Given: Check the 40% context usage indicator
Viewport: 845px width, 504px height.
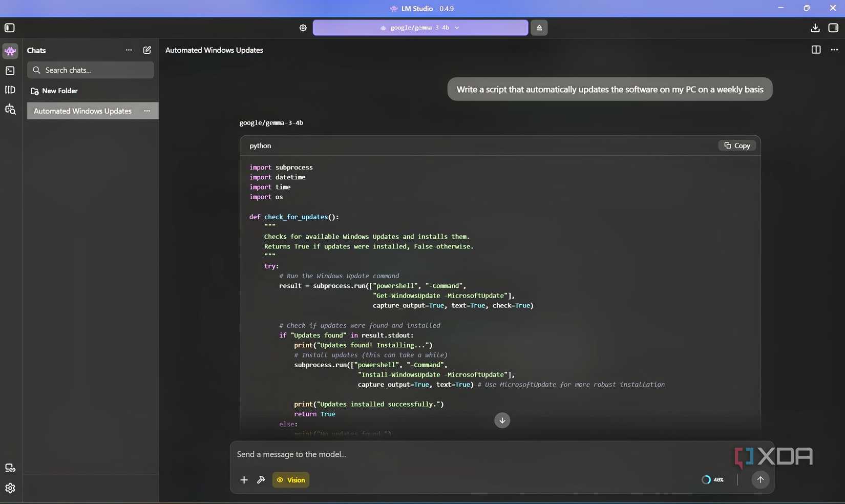Looking at the screenshot, I should click(712, 480).
